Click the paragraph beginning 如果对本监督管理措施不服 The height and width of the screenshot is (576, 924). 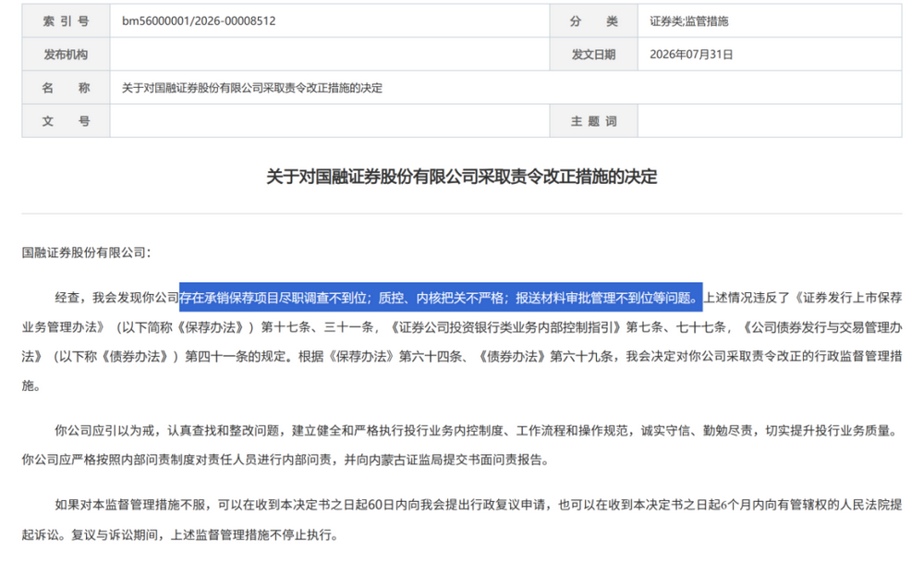462,520
